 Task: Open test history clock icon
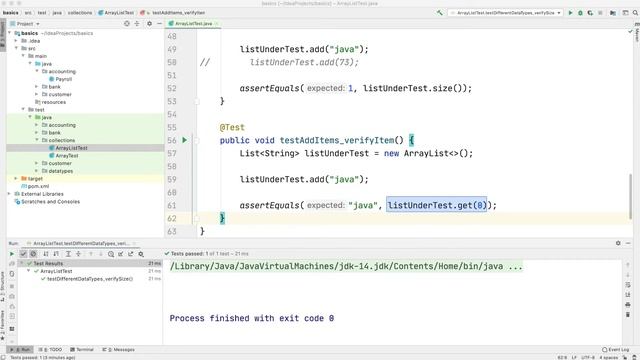[111, 254]
